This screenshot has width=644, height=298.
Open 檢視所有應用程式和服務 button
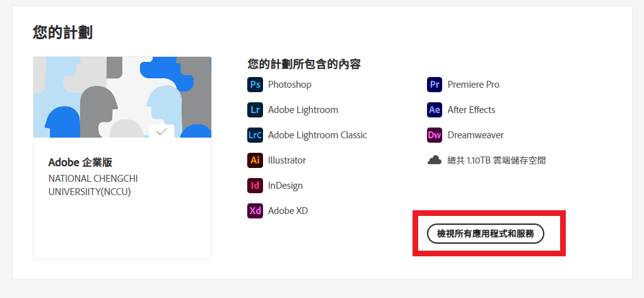click(486, 234)
